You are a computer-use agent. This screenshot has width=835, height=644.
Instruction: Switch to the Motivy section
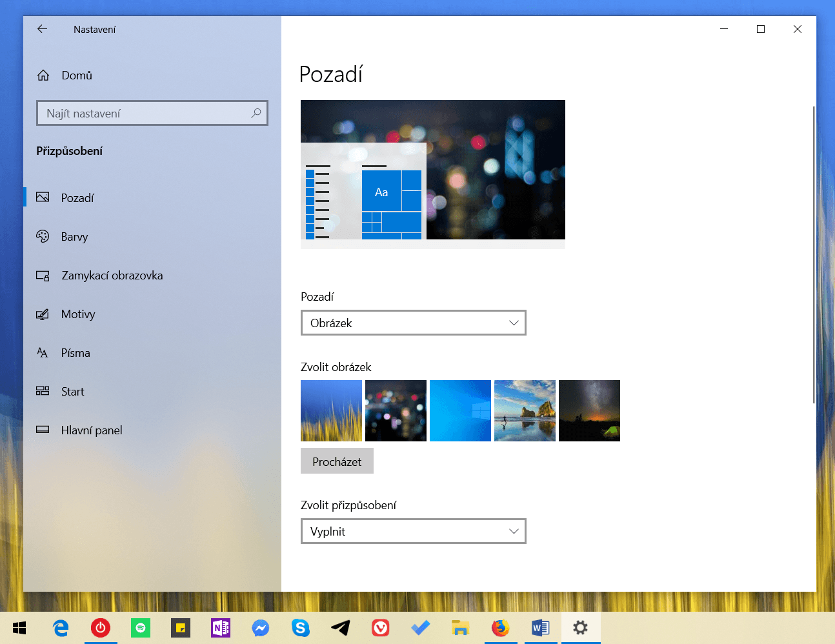152,314
